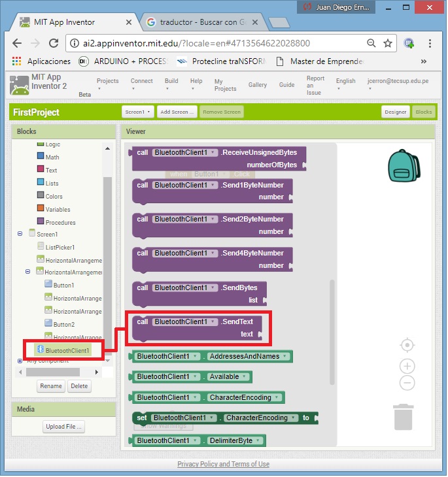Open Chrome three-dot menu

pos(430,43)
